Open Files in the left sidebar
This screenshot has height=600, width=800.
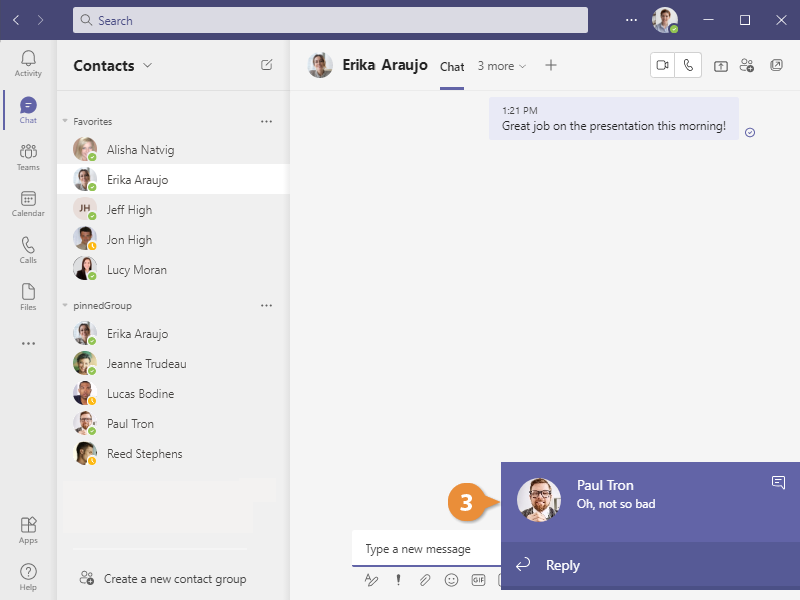[x=28, y=297]
